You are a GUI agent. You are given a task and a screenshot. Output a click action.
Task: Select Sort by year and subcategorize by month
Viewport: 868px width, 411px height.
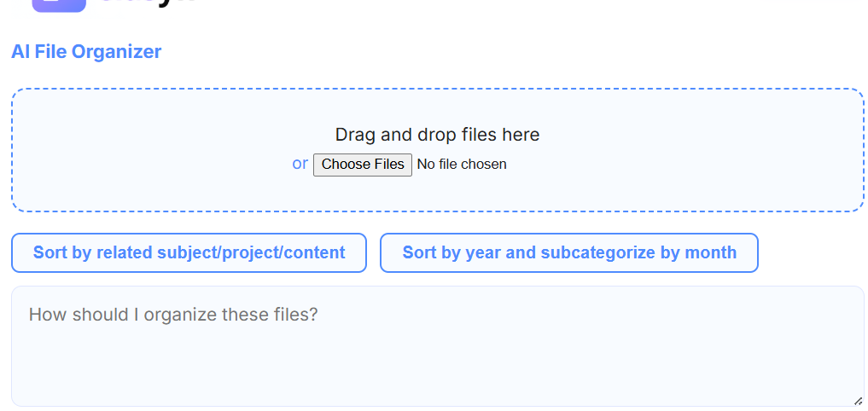point(569,252)
